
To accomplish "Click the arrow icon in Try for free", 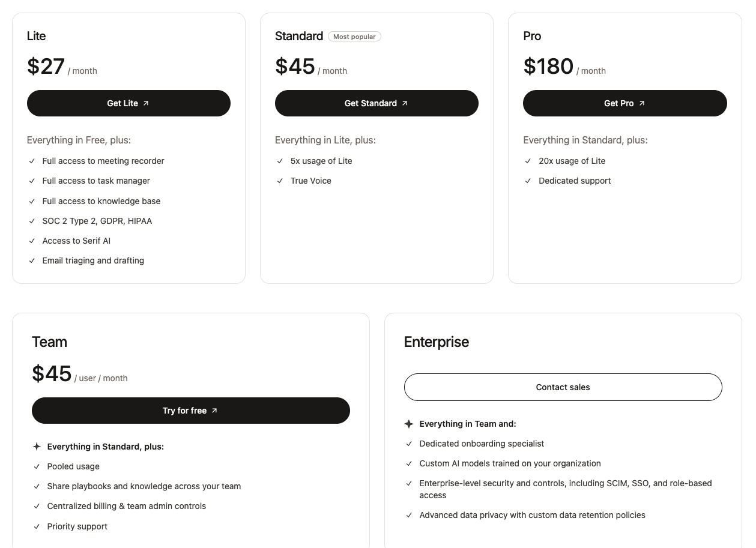I will (214, 411).
